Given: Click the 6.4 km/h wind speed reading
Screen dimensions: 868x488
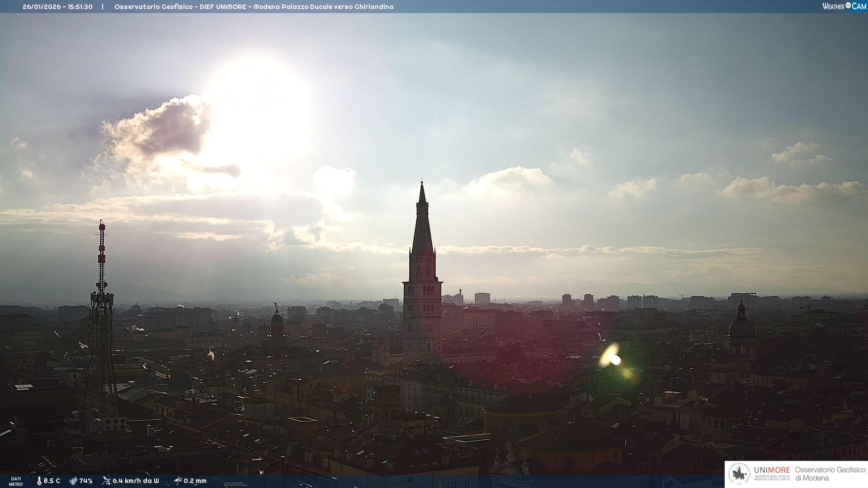Looking at the screenshot, I should 136,481.
